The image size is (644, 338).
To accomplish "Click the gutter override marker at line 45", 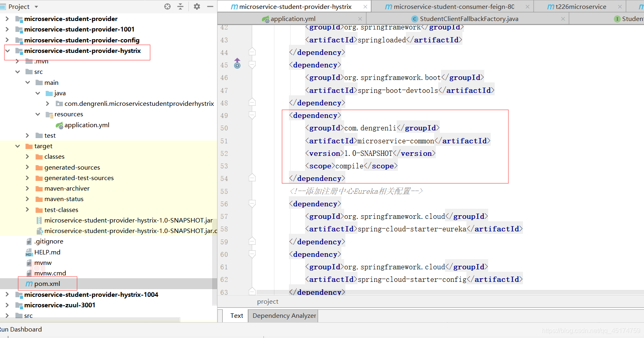I will 237,63.
